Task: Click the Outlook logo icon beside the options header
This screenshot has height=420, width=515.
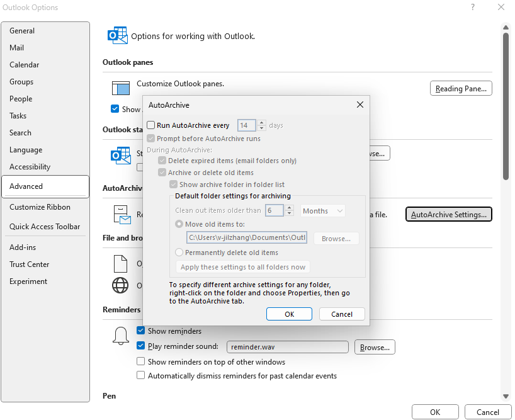Action: pos(117,35)
